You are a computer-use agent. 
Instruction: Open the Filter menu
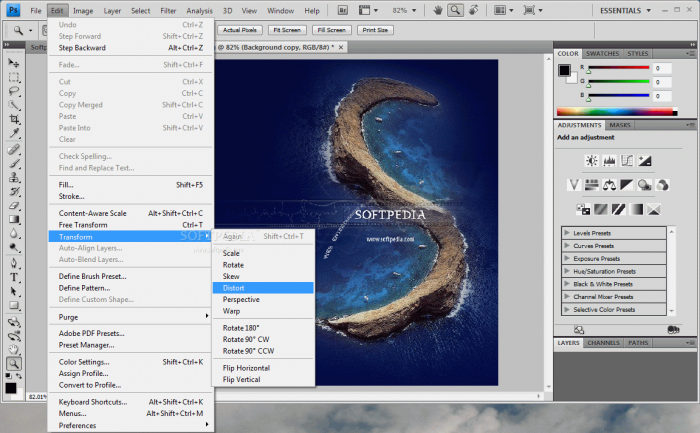168,10
